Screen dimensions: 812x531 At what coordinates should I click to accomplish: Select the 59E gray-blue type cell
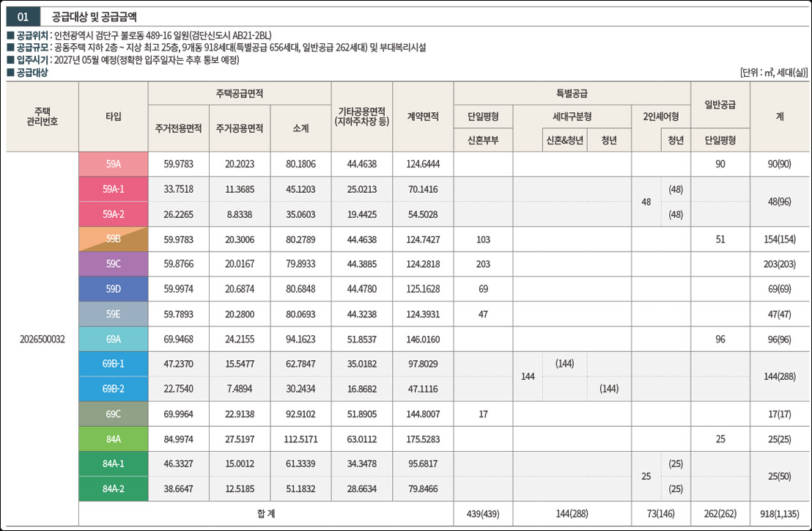(114, 314)
